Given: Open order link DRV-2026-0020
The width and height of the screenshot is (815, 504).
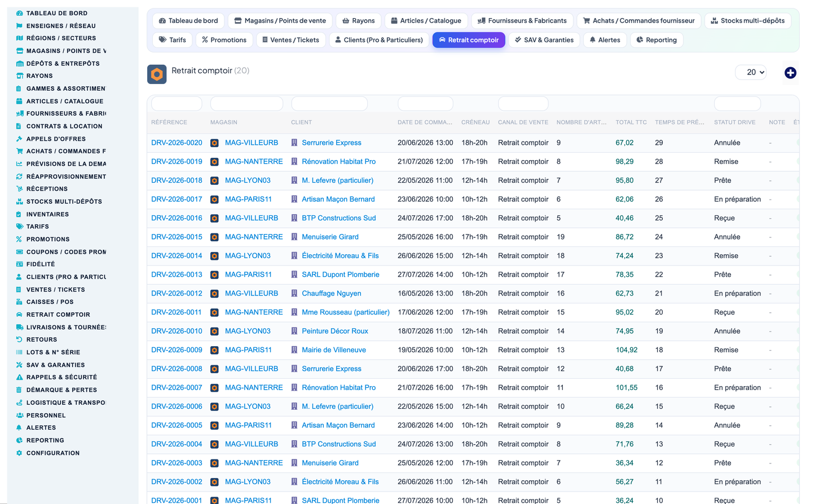Looking at the screenshot, I should tap(177, 143).
